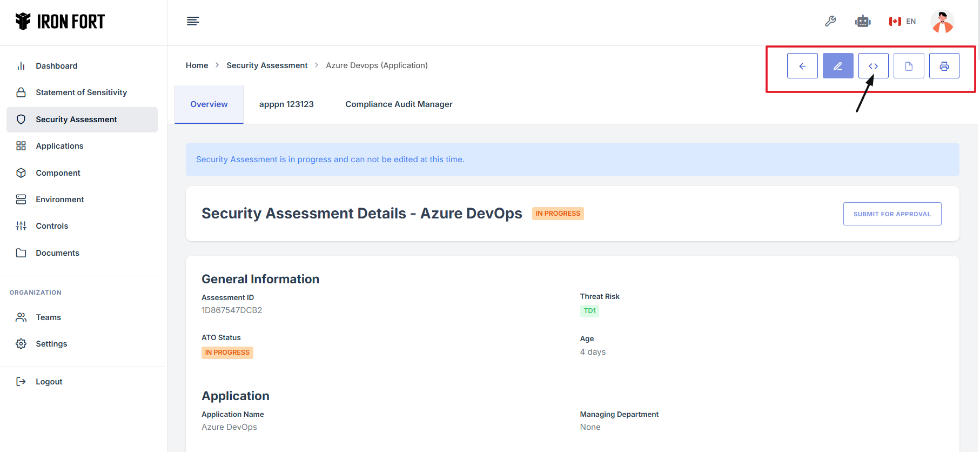This screenshot has width=980, height=452.
Task: Click the Iron Fort logo
Action: pyautogui.click(x=60, y=22)
